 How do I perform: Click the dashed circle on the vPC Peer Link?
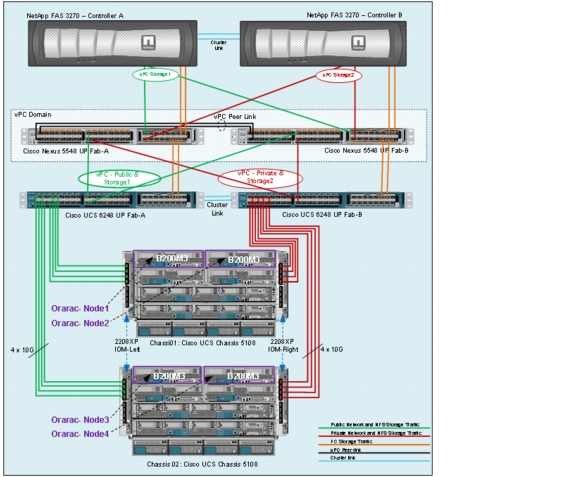click(x=222, y=126)
